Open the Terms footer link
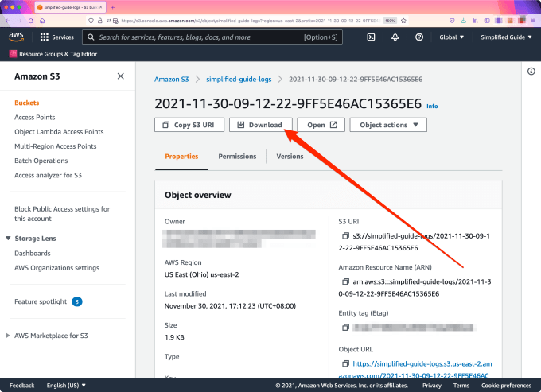541x392 pixels. [461, 386]
